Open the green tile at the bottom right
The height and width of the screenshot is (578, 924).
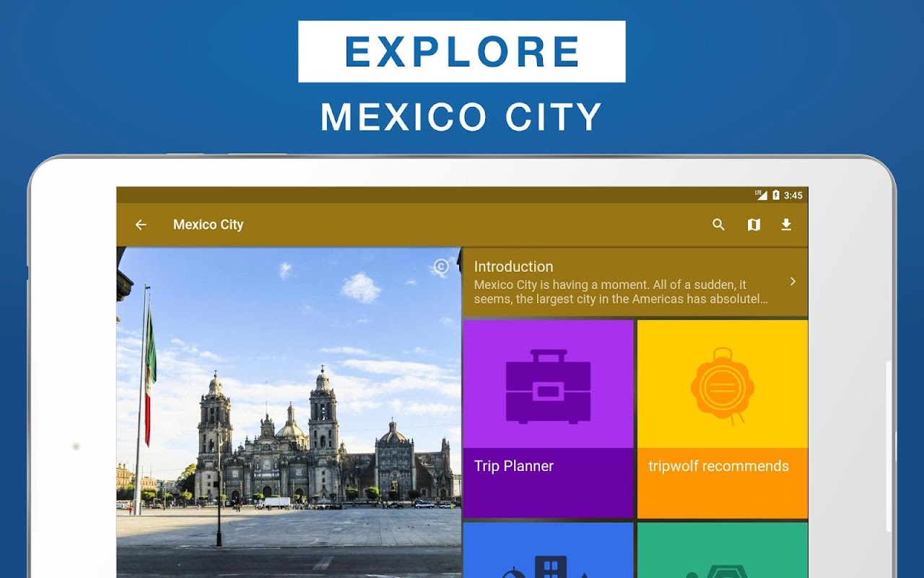tap(723, 550)
